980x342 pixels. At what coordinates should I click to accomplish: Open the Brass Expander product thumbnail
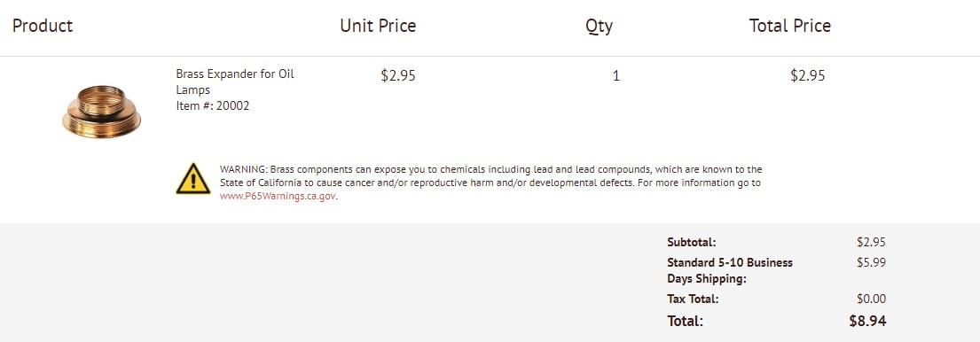point(101,112)
